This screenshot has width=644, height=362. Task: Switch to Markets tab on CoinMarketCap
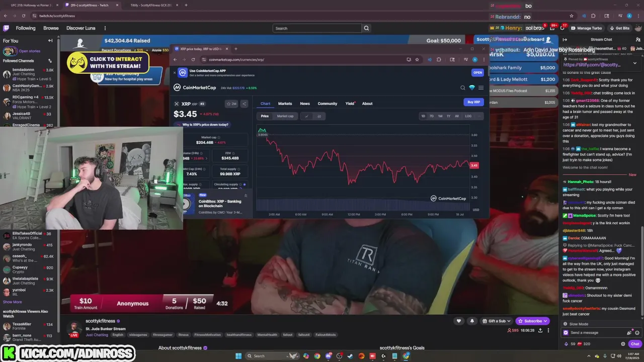285,104
